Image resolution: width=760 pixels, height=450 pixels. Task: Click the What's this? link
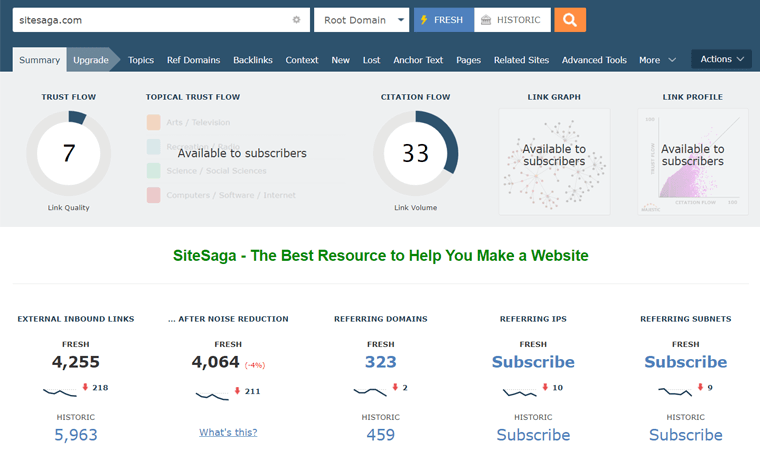coord(228,432)
